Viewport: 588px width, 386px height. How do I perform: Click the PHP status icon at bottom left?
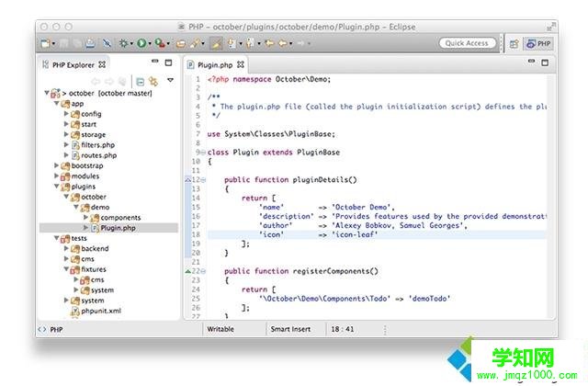[41, 329]
